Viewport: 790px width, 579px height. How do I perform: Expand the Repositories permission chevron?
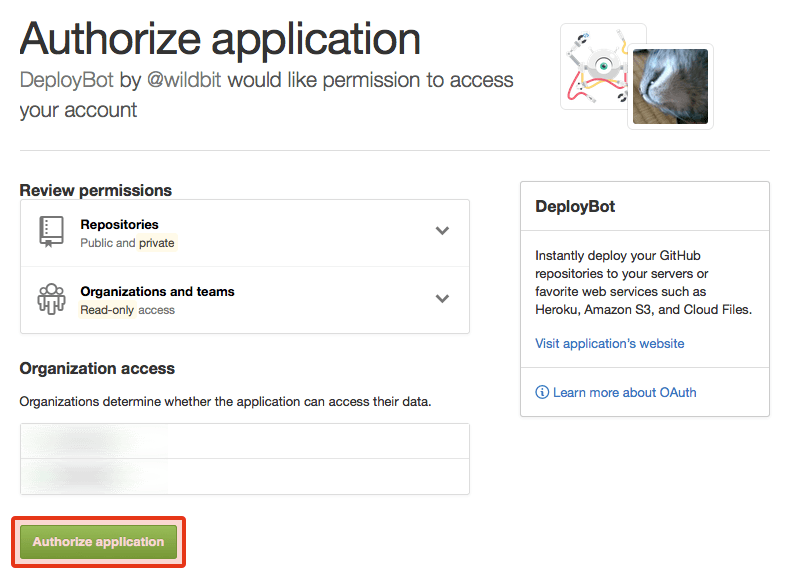tap(442, 231)
